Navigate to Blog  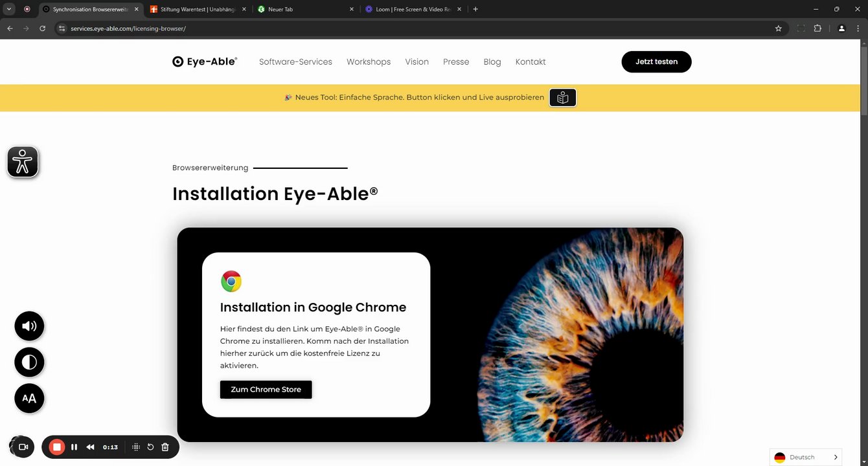click(x=492, y=62)
